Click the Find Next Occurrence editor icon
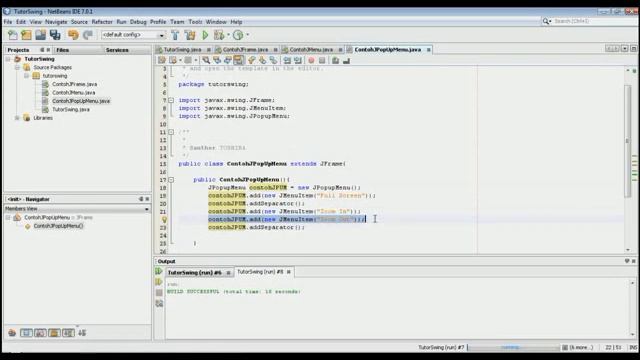The height and width of the screenshot is (360, 640). pos(228,60)
